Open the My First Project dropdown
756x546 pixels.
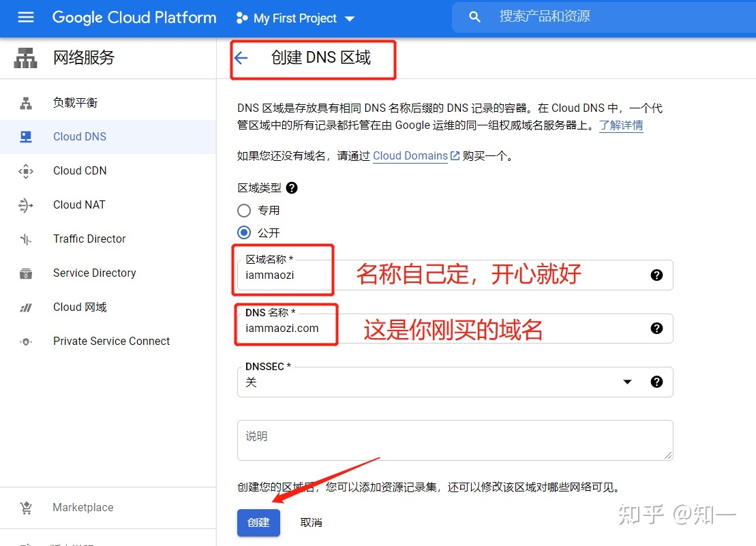(x=294, y=18)
